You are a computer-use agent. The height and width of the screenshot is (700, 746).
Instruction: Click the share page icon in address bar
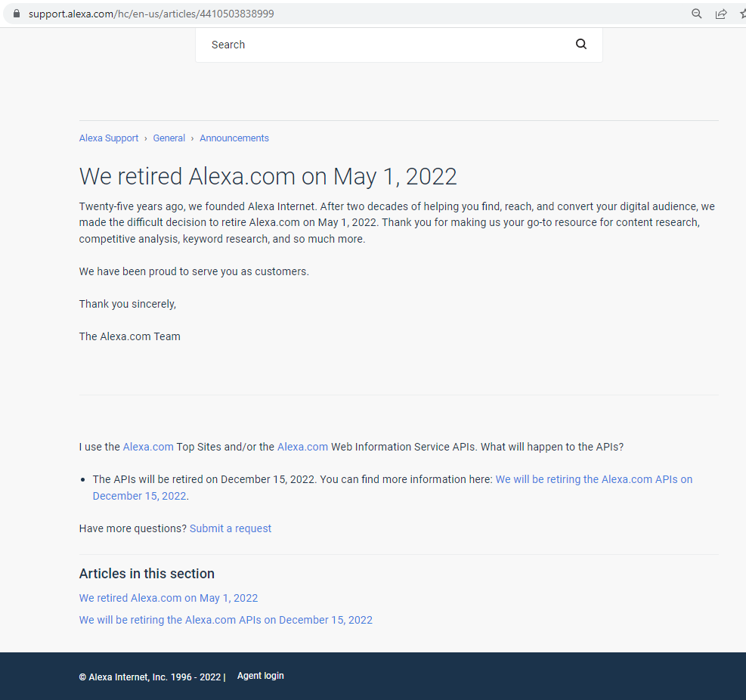tap(721, 14)
